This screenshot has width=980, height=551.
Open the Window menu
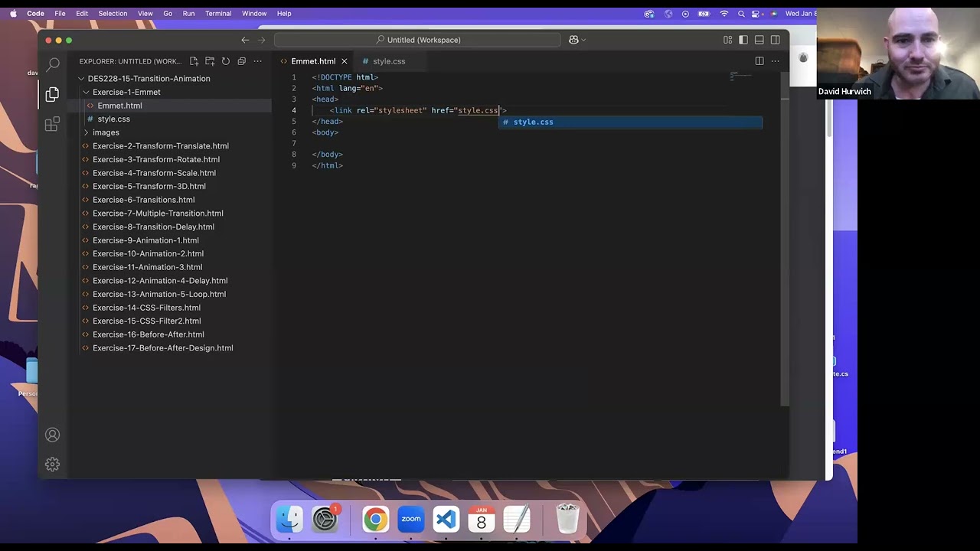(254, 14)
